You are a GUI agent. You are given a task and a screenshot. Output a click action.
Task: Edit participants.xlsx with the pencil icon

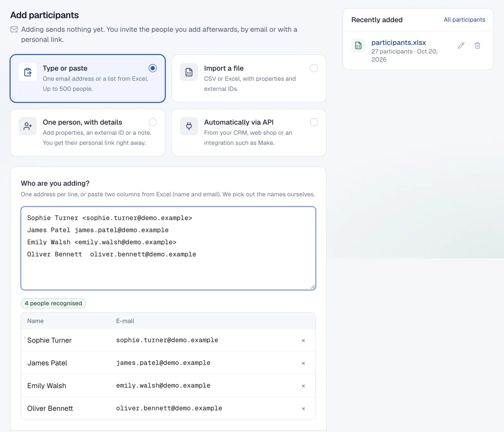tap(461, 45)
